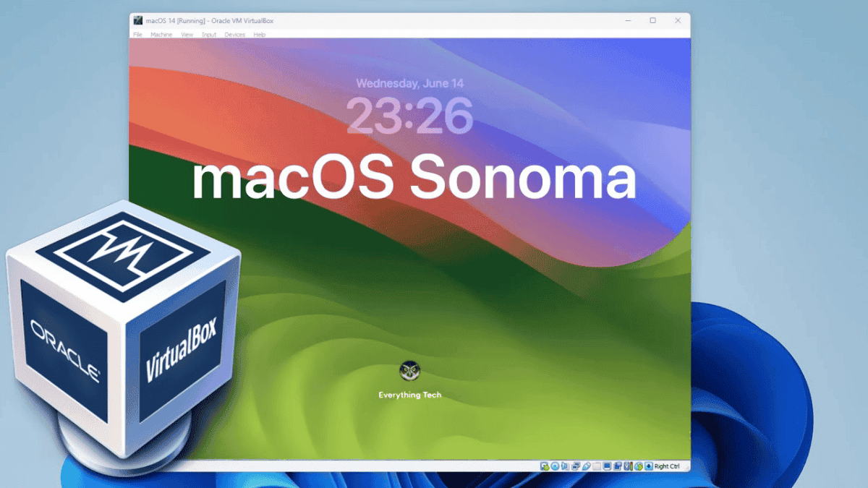Click the keyboard capture arrow icon
The image size is (868, 488).
click(x=649, y=466)
